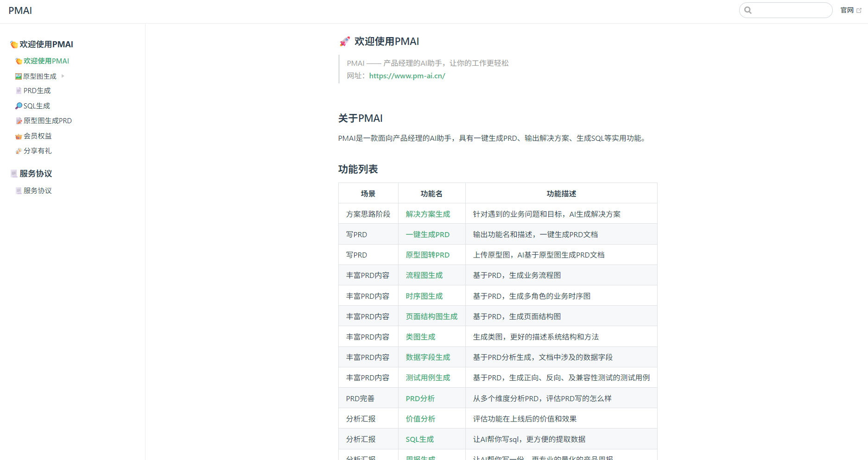Open the 服务协议 sidebar page

coord(38,191)
